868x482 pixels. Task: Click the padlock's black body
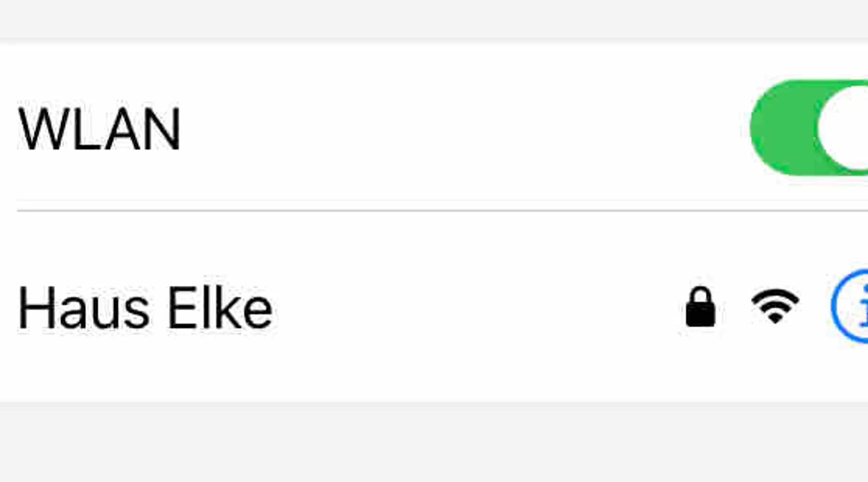pos(700,314)
